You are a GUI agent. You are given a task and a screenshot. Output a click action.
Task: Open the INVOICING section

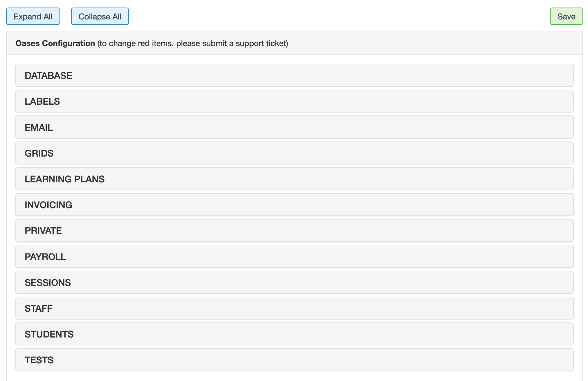294,205
